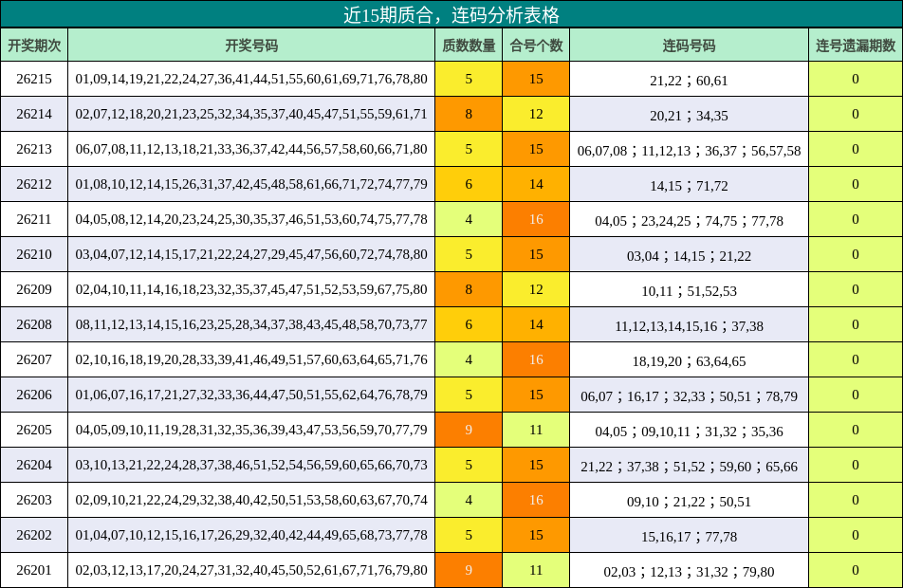This screenshot has width=903, height=588.
Task: Click consecutive numbers 18,19,20；63,64,65
Action: (x=689, y=361)
